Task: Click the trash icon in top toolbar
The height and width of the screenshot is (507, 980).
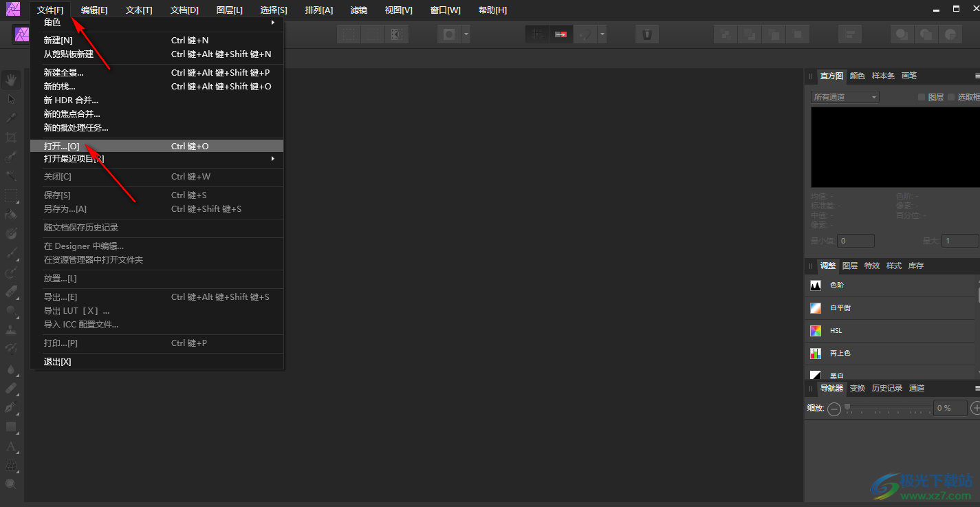Action: (x=646, y=34)
